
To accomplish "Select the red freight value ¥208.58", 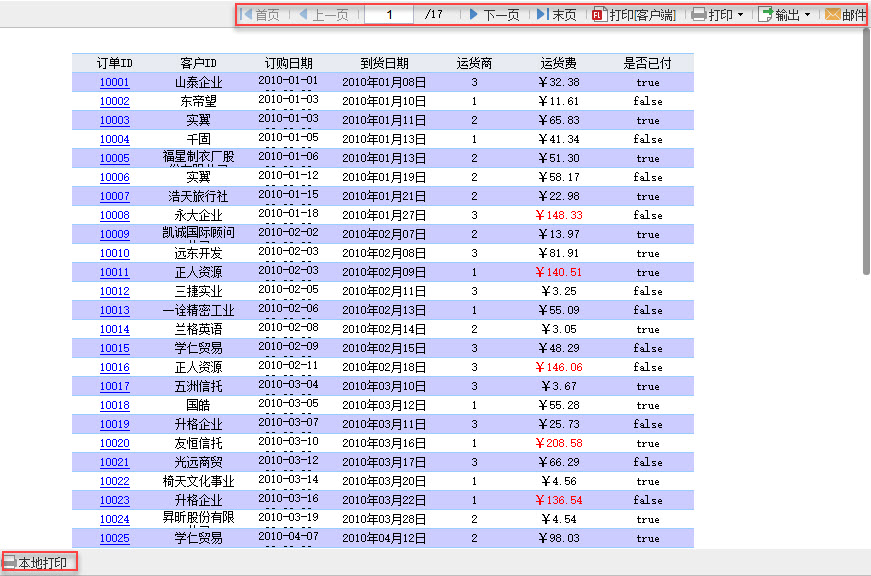I will tap(559, 443).
